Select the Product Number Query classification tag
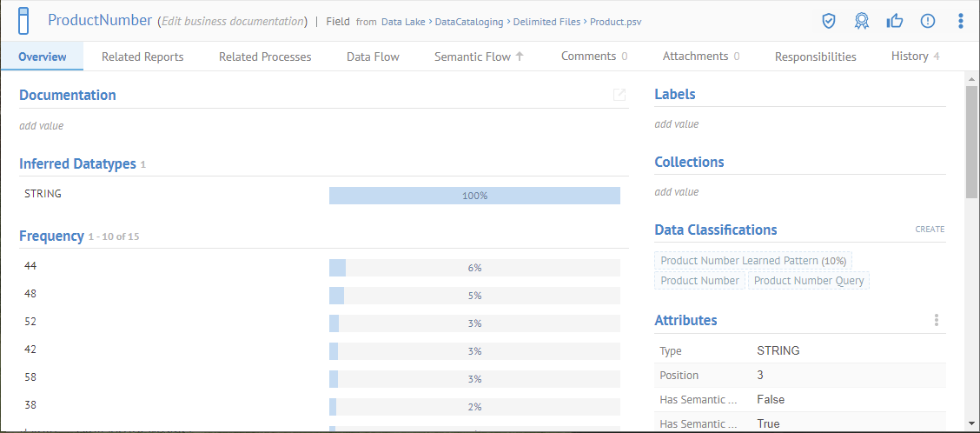This screenshot has height=433, width=980. click(x=809, y=281)
